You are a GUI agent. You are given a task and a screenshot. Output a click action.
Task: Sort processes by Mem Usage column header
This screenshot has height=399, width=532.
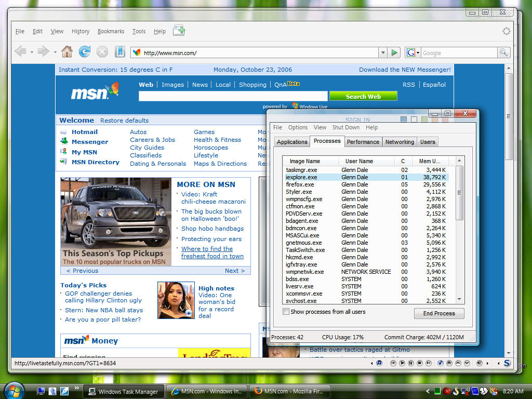pos(430,161)
